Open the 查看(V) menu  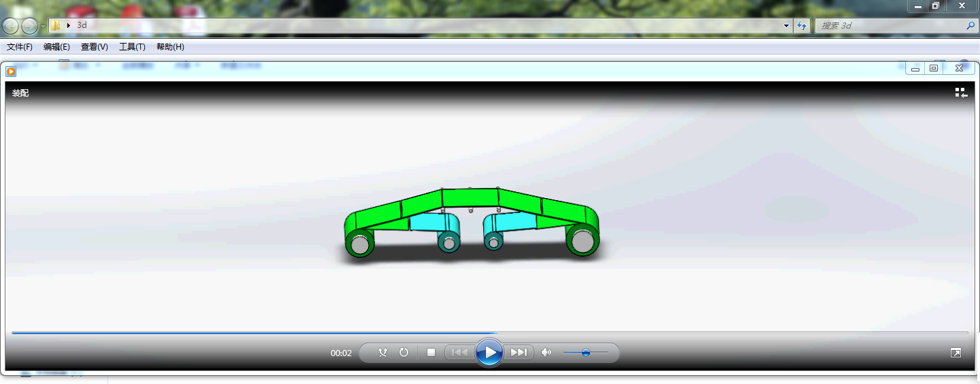94,47
